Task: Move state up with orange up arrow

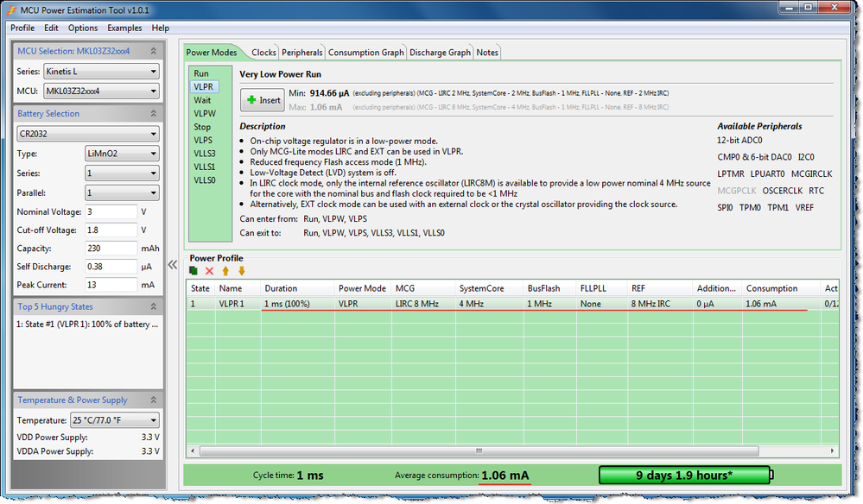Action: coord(225,271)
